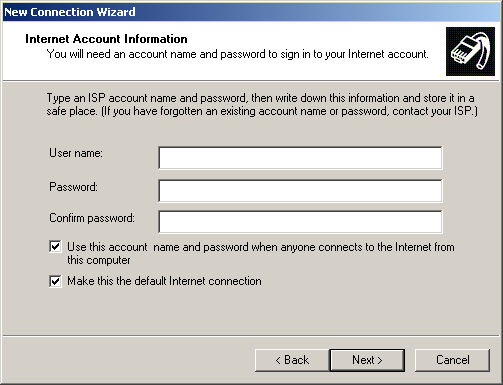
Task: Click the words 'this computer' in the checkbox label
Action: click(99, 260)
